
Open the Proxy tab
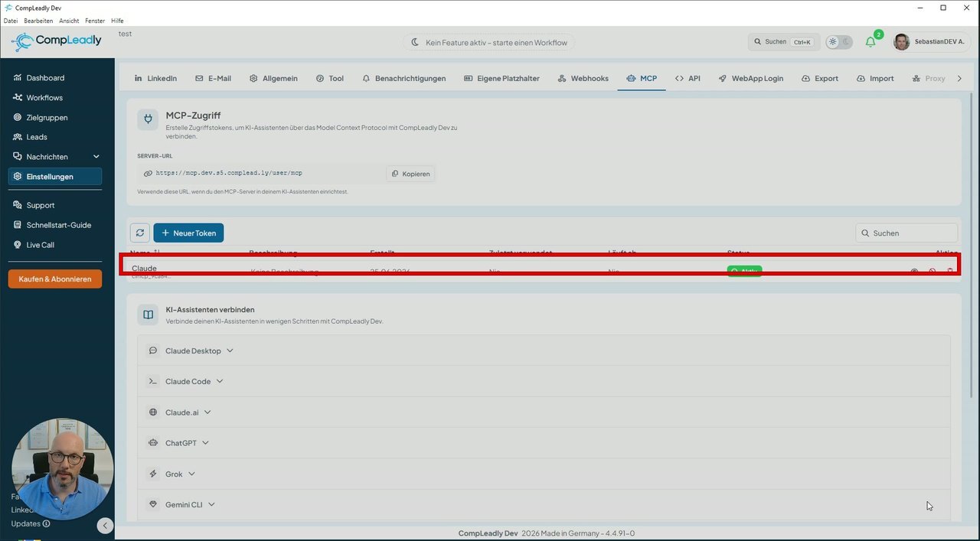[929, 78]
